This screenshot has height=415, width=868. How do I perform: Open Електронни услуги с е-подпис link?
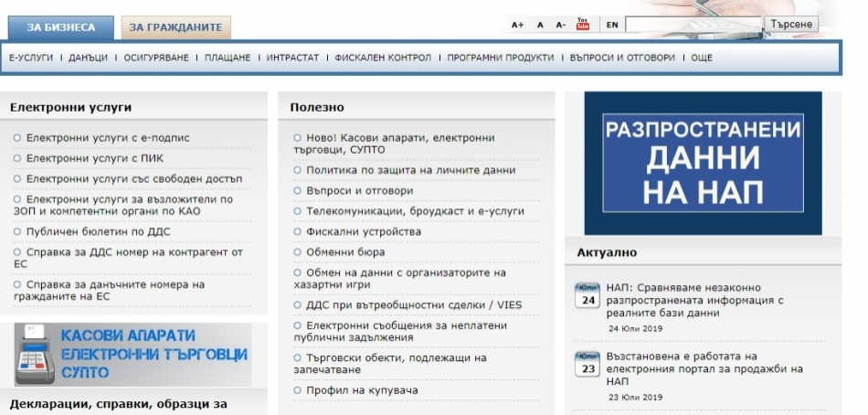pyautogui.click(x=108, y=138)
